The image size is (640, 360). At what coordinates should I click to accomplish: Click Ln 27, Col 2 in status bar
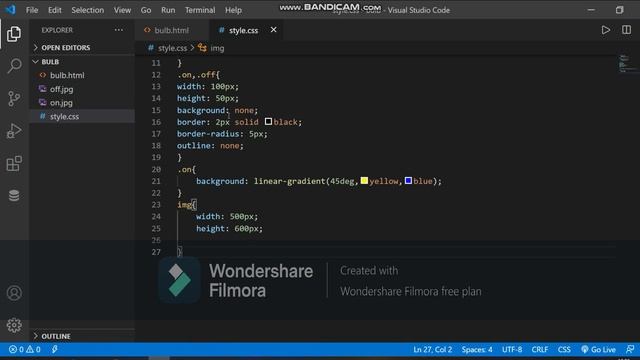click(432, 349)
